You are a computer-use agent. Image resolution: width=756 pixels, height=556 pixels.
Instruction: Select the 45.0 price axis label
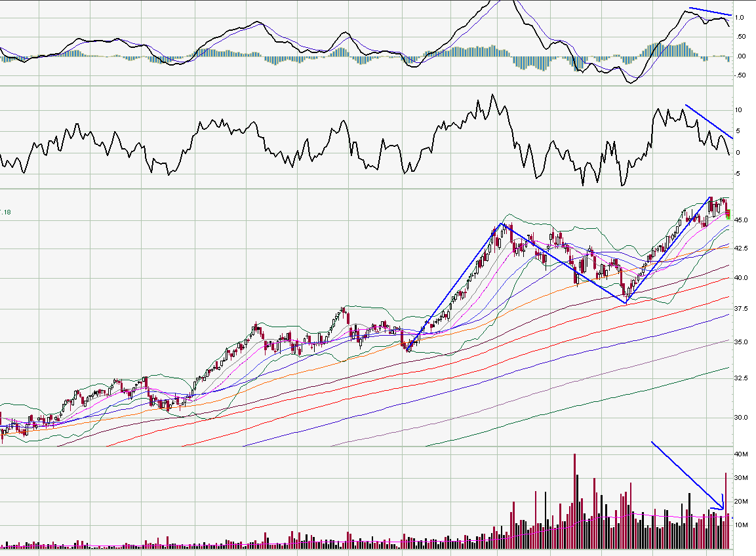(741, 220)
